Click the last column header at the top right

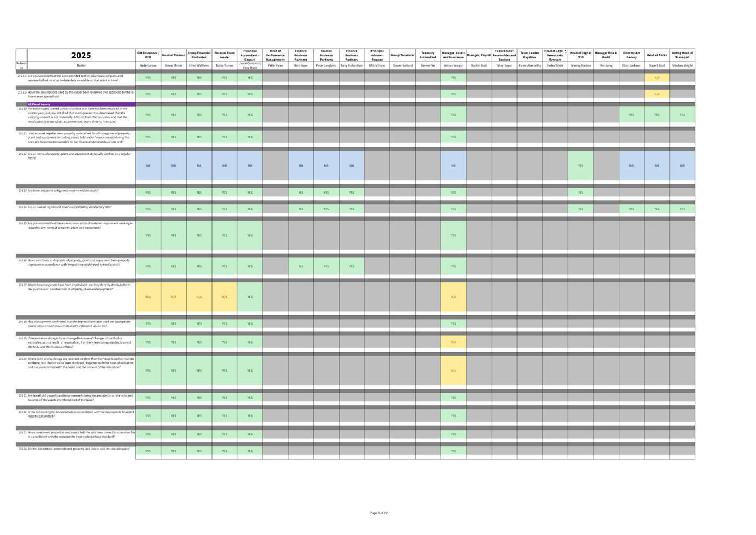coord(682,55)
